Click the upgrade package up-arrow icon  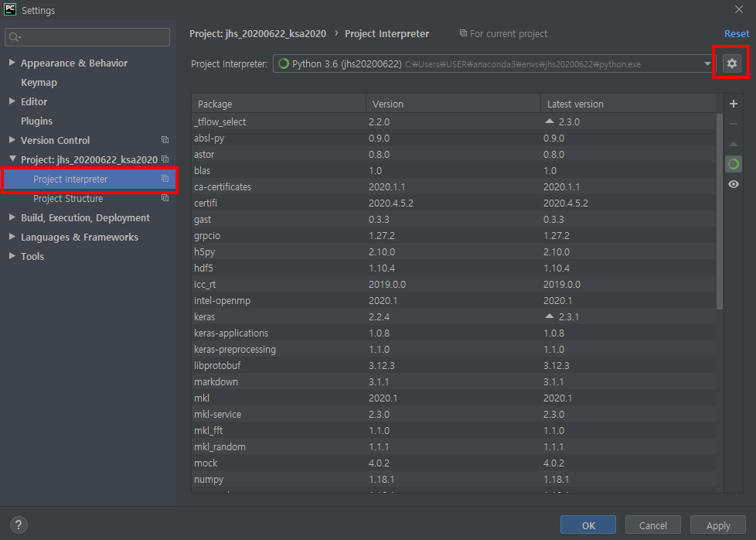[x=734, y=145]
